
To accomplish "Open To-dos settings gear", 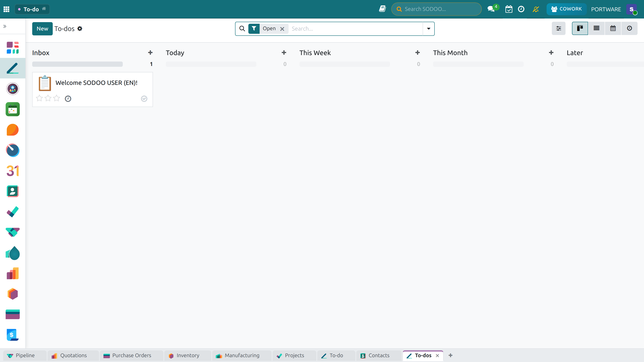I will 80,29.
